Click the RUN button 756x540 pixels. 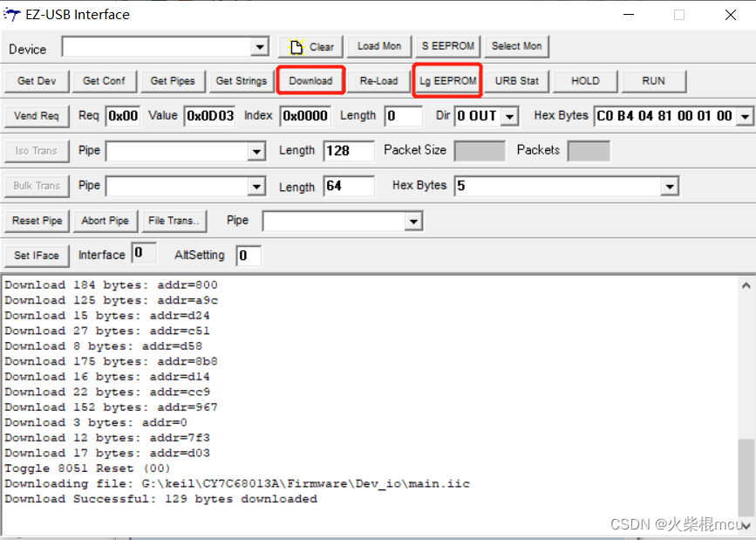pyautogui.click(x=654, y=81)
